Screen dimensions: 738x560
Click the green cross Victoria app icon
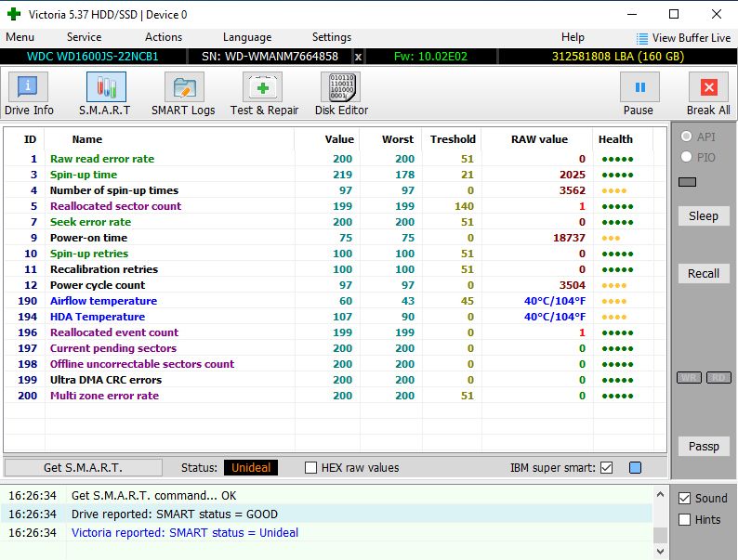pyautogui.click(x=14, y=14)
